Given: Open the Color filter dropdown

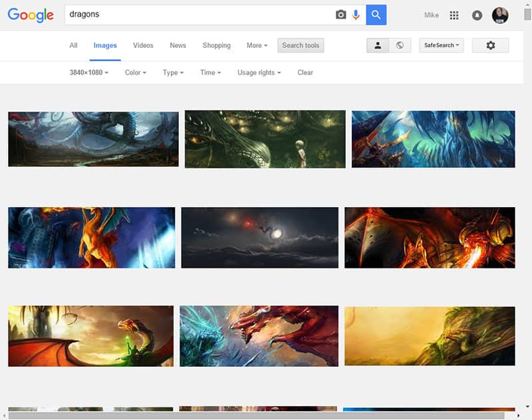Looking at the screenshot, I should click(x=136, y=73).
